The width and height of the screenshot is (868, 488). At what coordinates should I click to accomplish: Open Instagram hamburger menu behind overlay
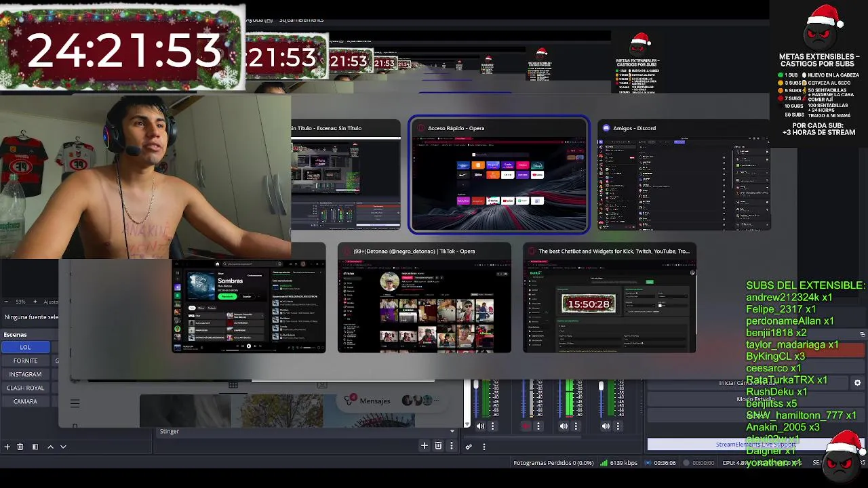(x=75, y=403)
